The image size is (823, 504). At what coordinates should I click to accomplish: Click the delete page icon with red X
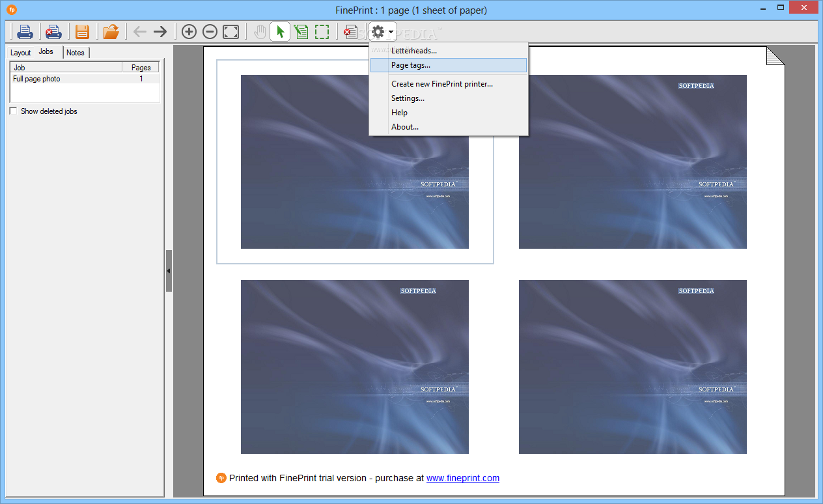coord(351,31)
